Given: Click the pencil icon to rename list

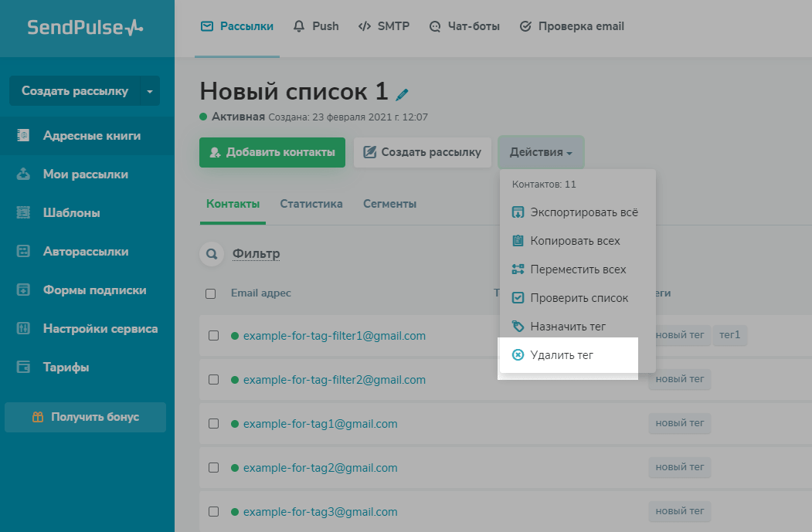Looking at the screenshot, I should click(x=402, y=94).
